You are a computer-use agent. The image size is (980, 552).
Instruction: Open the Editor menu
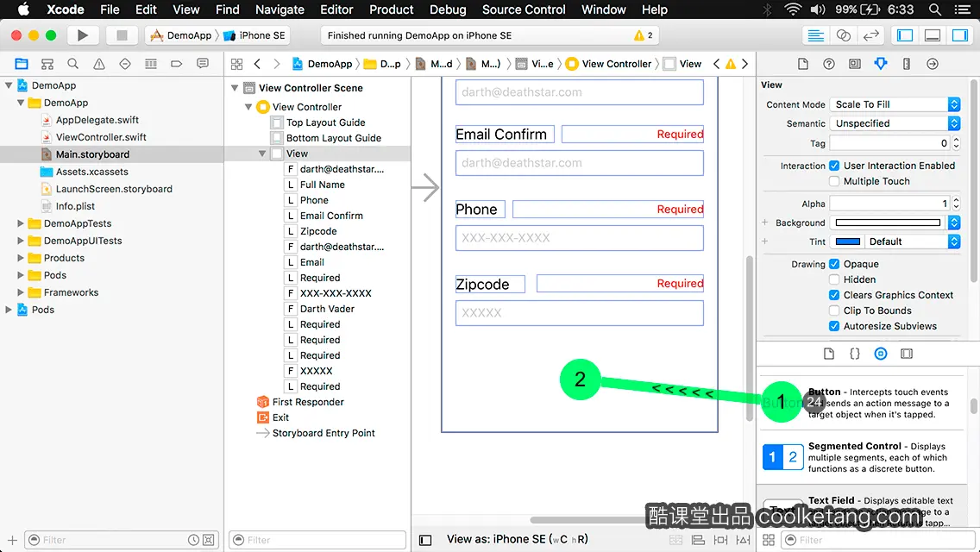pos(336,9)
